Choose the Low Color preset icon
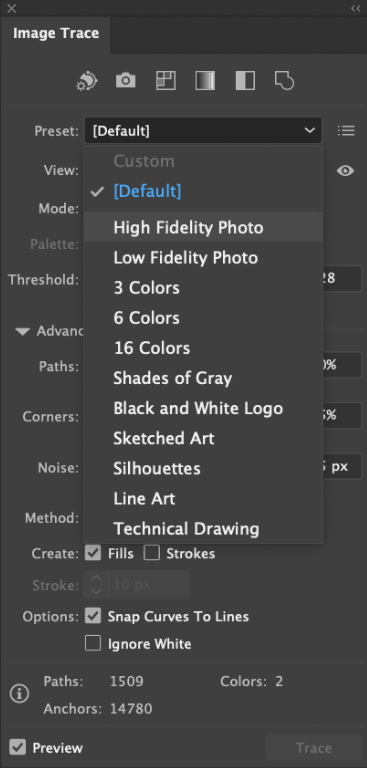 166,81
